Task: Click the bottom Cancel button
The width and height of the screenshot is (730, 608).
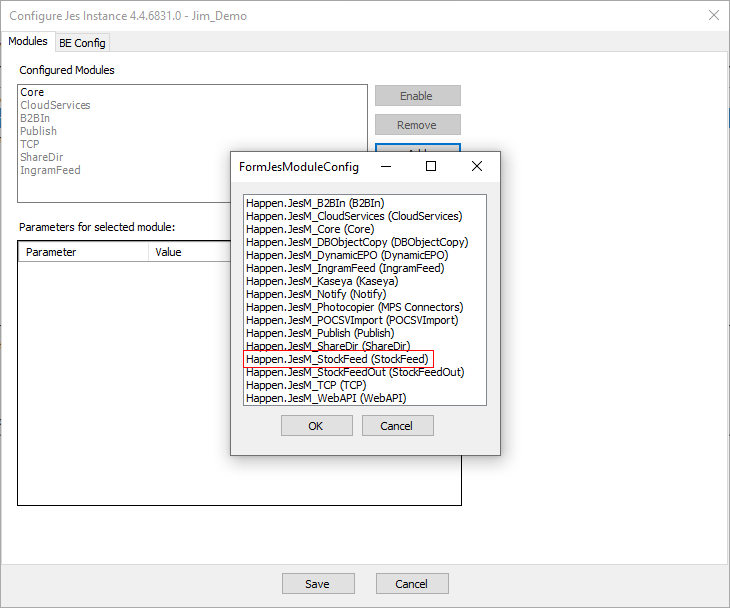Action: [x=411, y=584]
